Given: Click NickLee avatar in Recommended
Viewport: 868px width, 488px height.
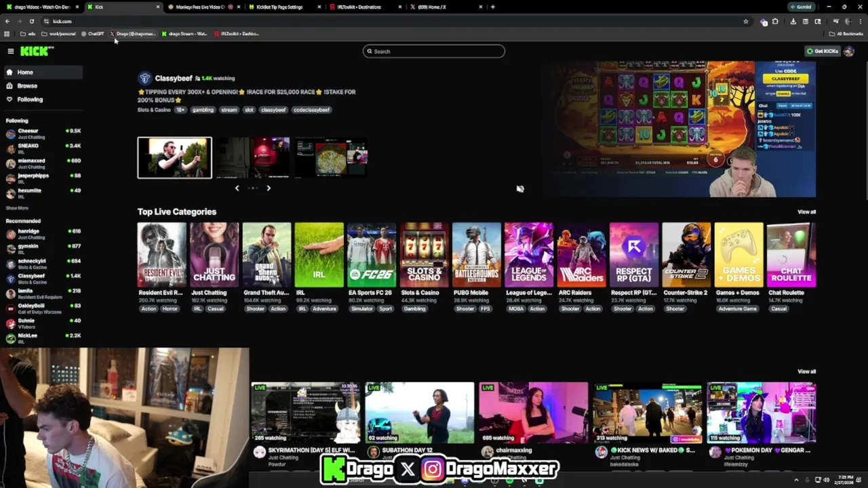Looking at the screenshot, I should pos(10,338).
